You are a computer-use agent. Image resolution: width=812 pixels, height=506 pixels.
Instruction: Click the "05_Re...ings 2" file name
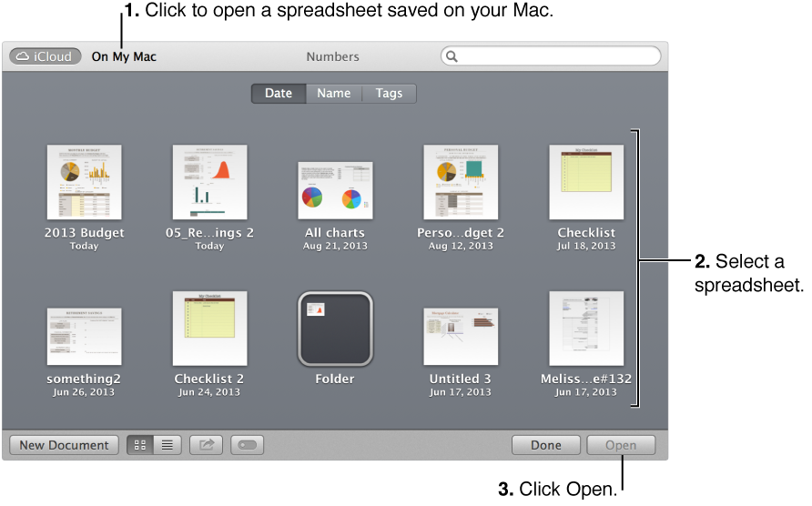209,233
